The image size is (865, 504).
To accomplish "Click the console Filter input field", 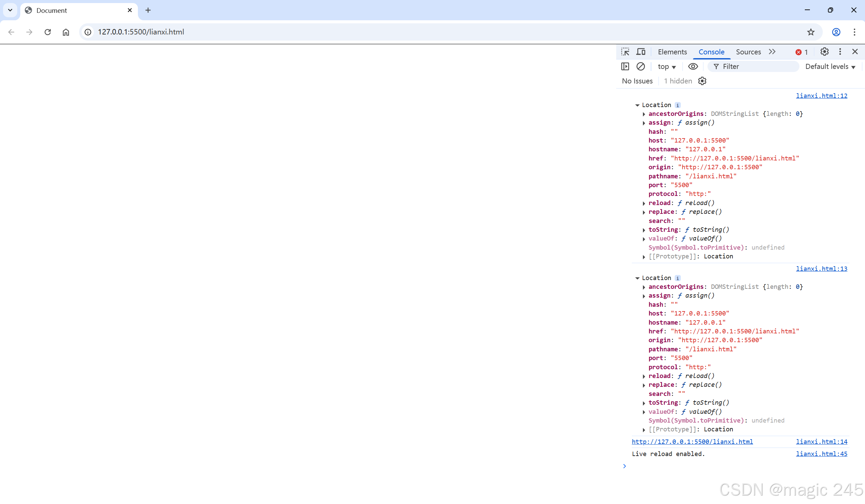I will (x=759, y=67).
